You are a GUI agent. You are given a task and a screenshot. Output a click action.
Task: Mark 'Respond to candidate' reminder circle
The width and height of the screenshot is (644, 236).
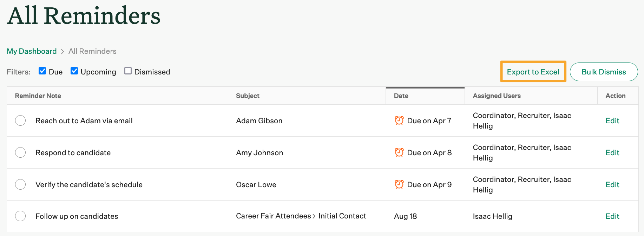point(20,152)
